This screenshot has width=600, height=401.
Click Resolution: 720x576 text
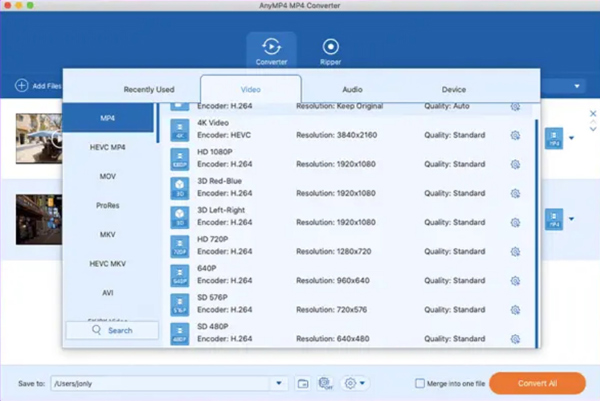tap(331, 310)
